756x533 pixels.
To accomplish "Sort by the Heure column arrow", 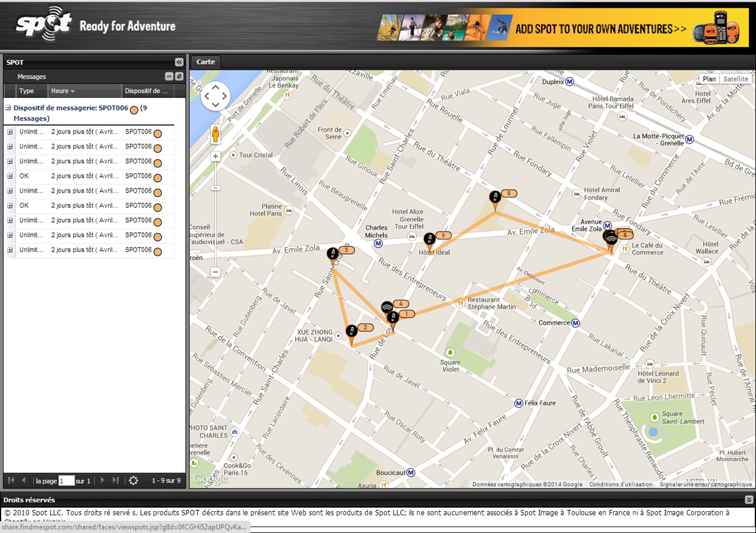I will [x=73, y=92].
